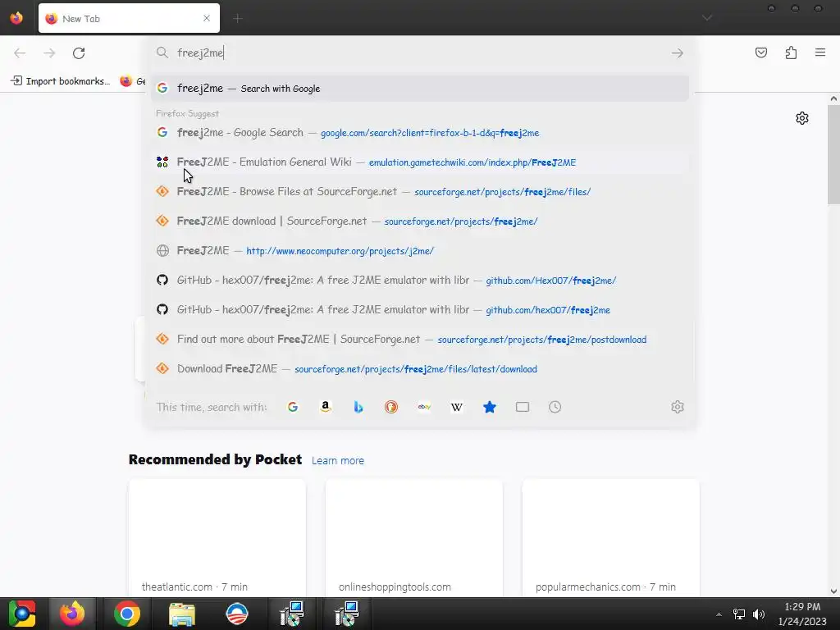
Task: Open the Extensions puzzle icon
Action: pos(791,52)
